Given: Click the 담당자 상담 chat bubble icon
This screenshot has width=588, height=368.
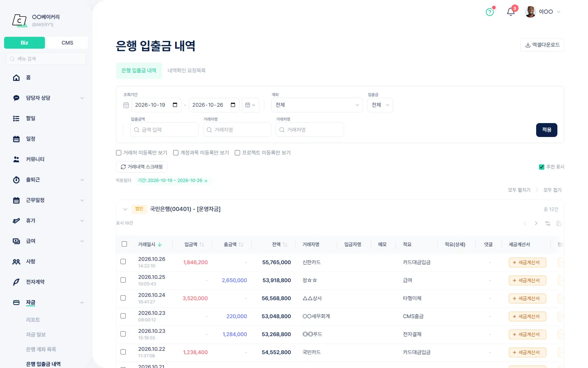Looking at the screenshot, I should 16,98.
